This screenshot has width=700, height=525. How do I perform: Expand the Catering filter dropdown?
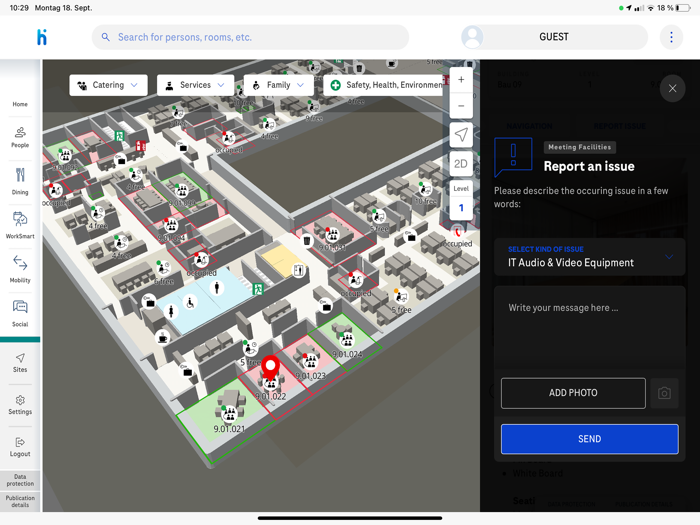[x=108, y=85]
